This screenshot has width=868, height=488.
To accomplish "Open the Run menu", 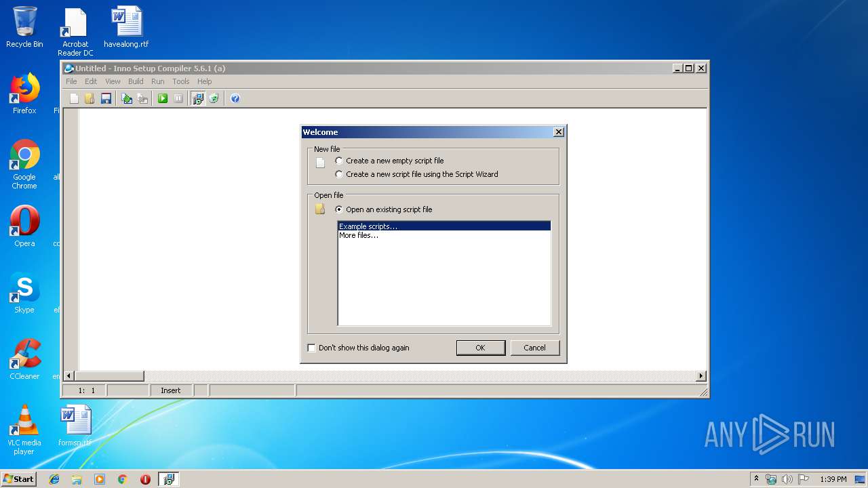I will [158, 81].
